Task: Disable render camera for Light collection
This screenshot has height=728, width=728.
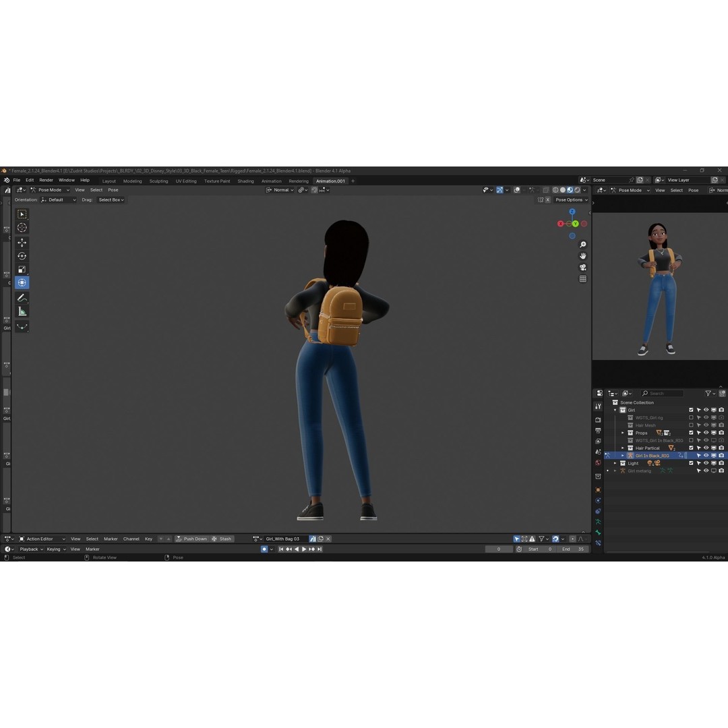Action: point(721,463)
